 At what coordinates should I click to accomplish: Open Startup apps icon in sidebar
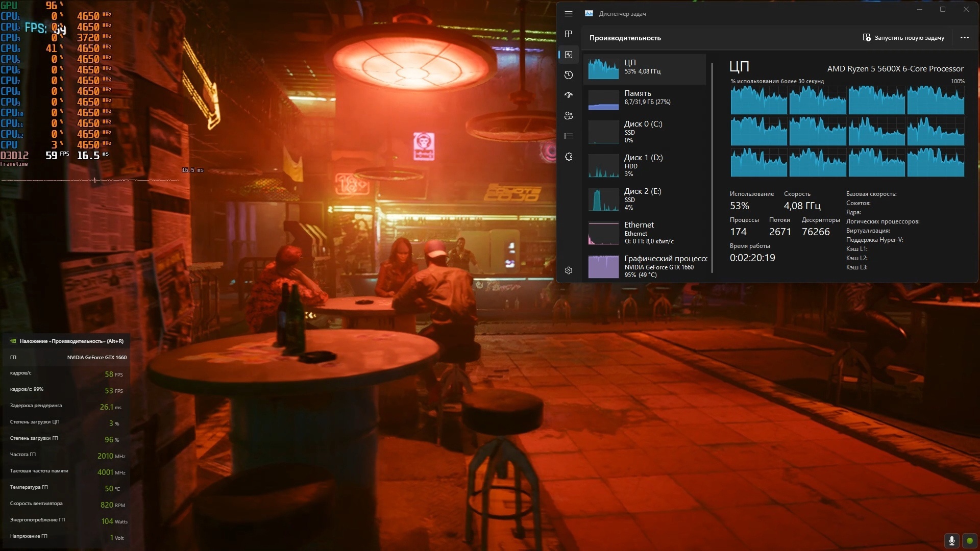(569, 95)
